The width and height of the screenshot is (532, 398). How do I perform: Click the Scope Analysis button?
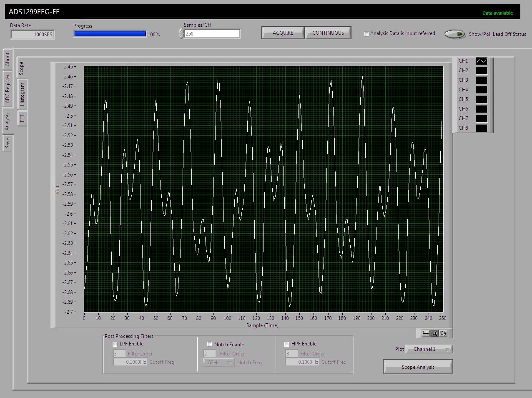point(418,367)
